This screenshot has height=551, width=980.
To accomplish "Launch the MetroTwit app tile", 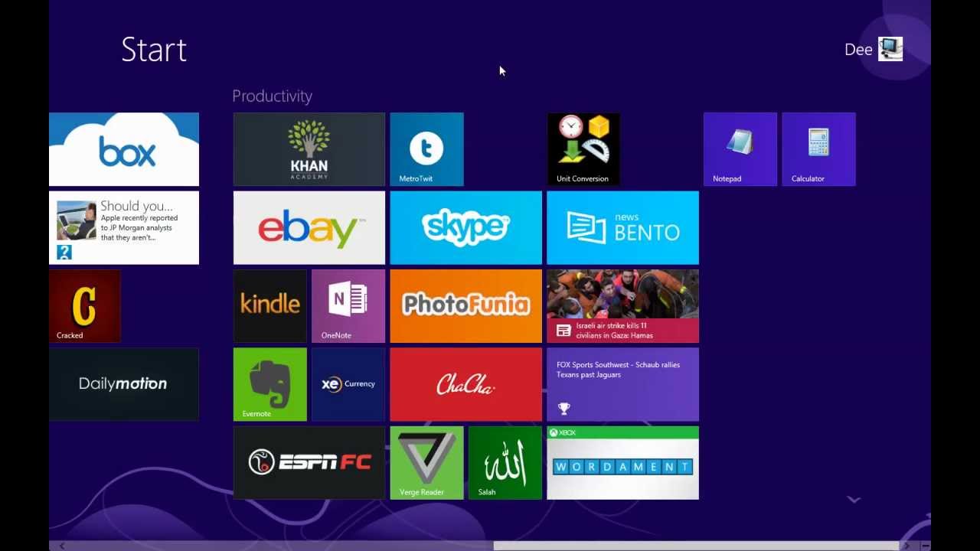I will [x=426, y=149].
